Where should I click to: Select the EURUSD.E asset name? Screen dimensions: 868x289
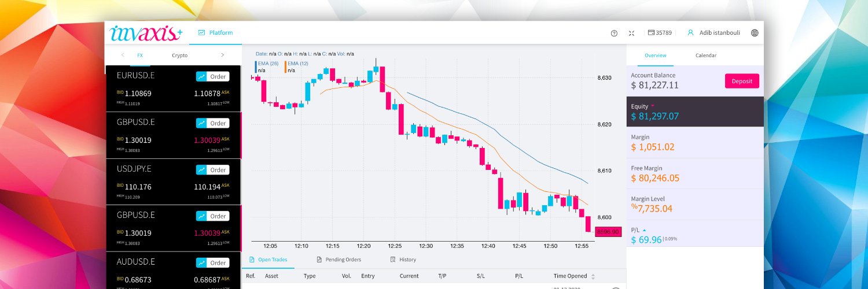pos(135,76)
